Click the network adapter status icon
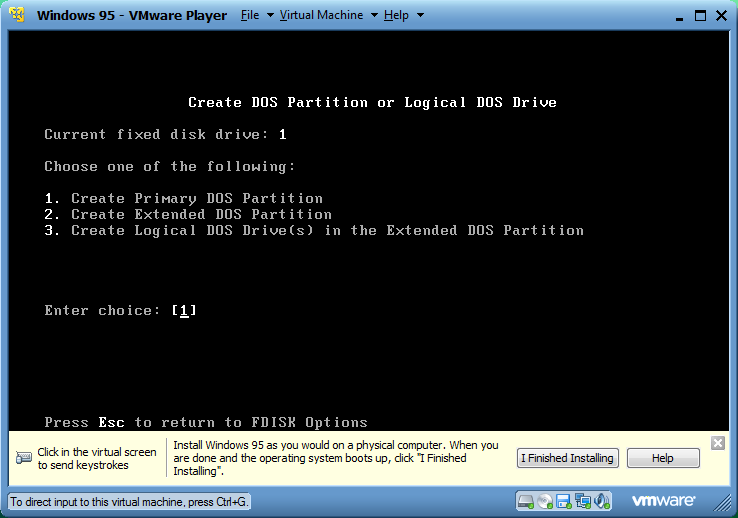Image resolution: width=738 pixels, height=518 pixels. [583, 502]
